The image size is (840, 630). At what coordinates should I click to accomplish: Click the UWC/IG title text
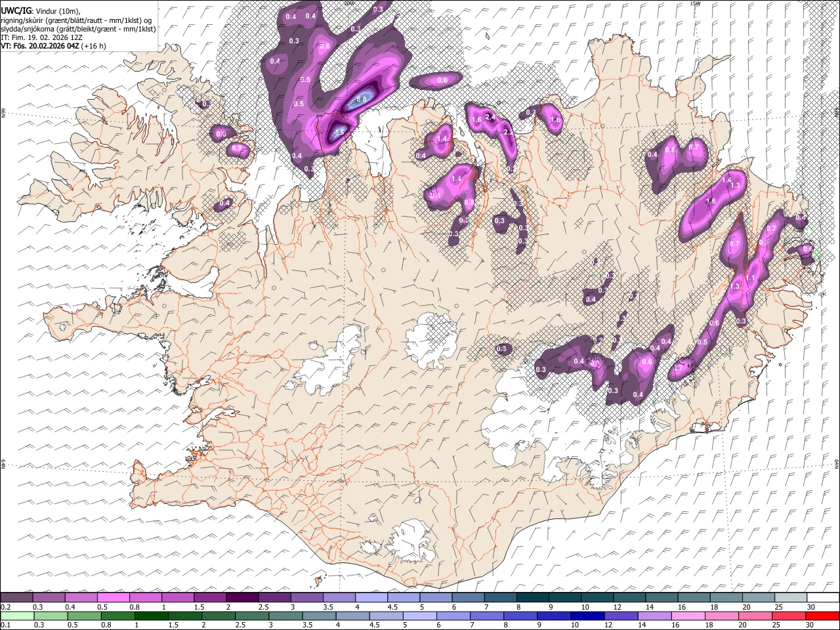pos(15,11)
